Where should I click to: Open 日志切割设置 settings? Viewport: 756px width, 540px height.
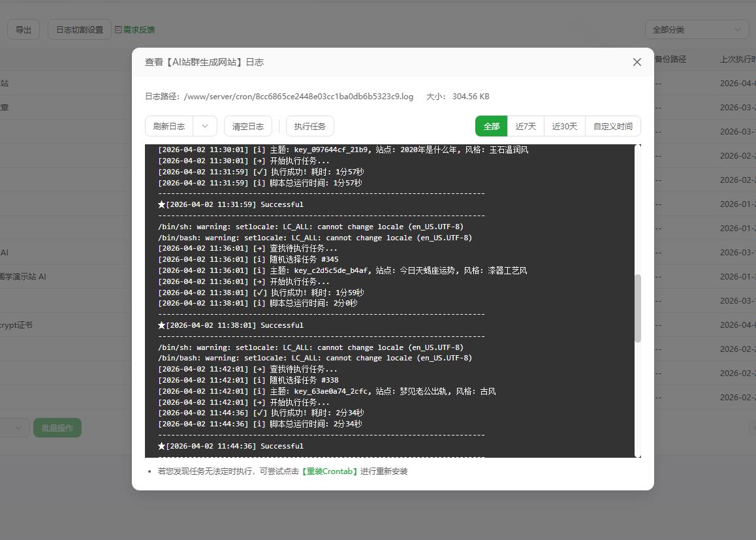[80, 29]
